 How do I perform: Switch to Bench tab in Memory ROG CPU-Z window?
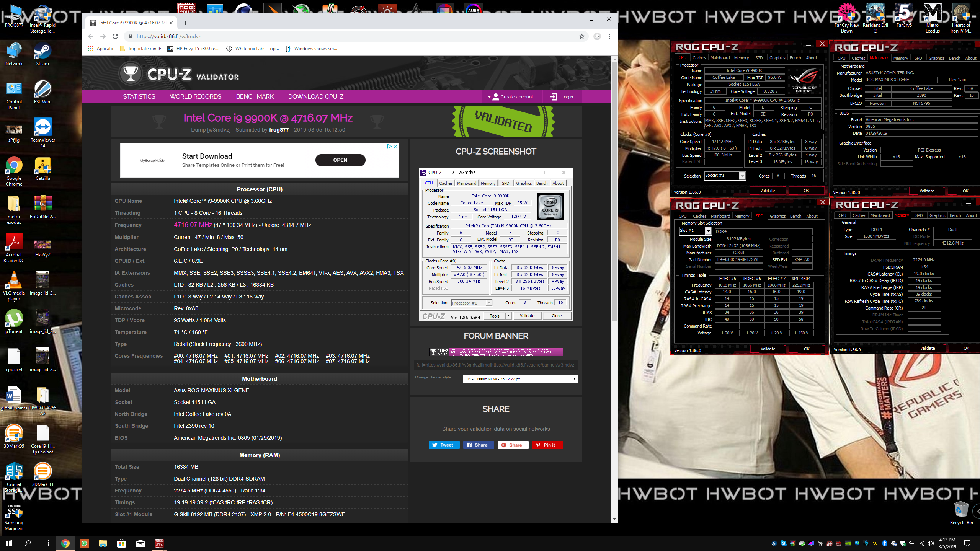click(955, 215)
